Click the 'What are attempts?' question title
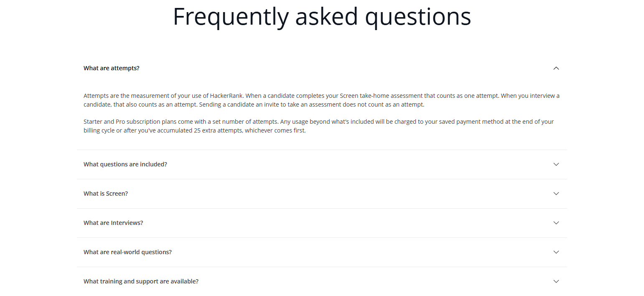The width and height of the screenshot is (644, 296). pyautogui.click(x=111, y=68)
